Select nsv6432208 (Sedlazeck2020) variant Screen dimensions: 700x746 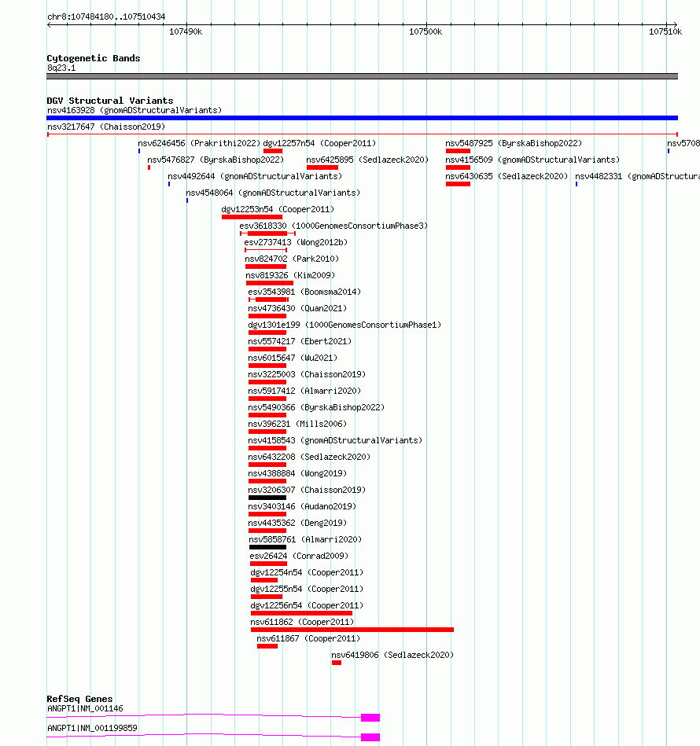(x=309, y=458)
